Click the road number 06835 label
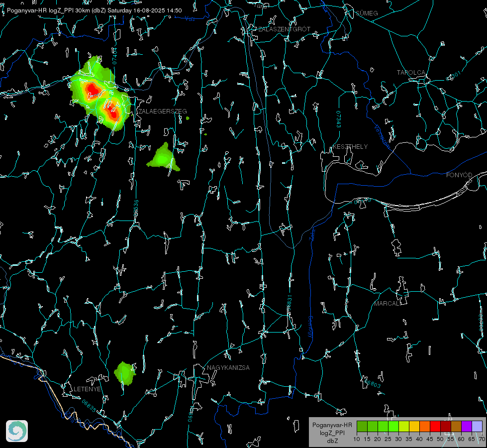Image resolution: width=487 pixels, height=448 pixels. click(x=89, y=406)
